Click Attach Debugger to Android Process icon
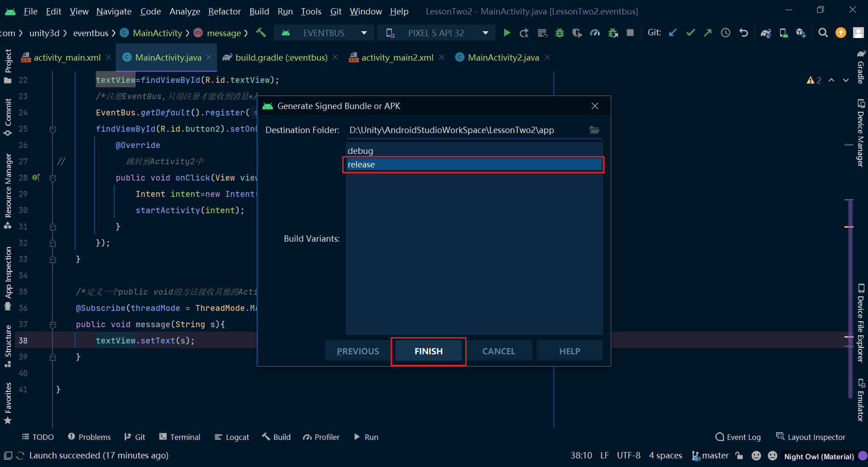868x467 pixels. click(613, 33)
